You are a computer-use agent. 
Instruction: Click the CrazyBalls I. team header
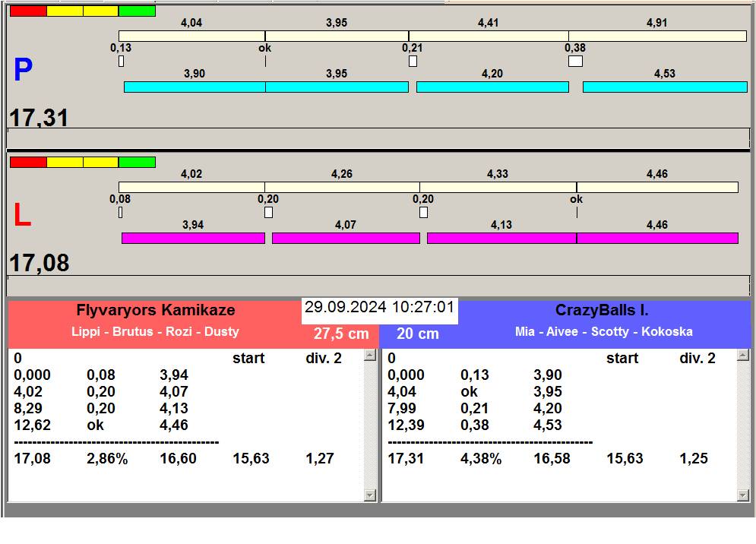(602, 310)
